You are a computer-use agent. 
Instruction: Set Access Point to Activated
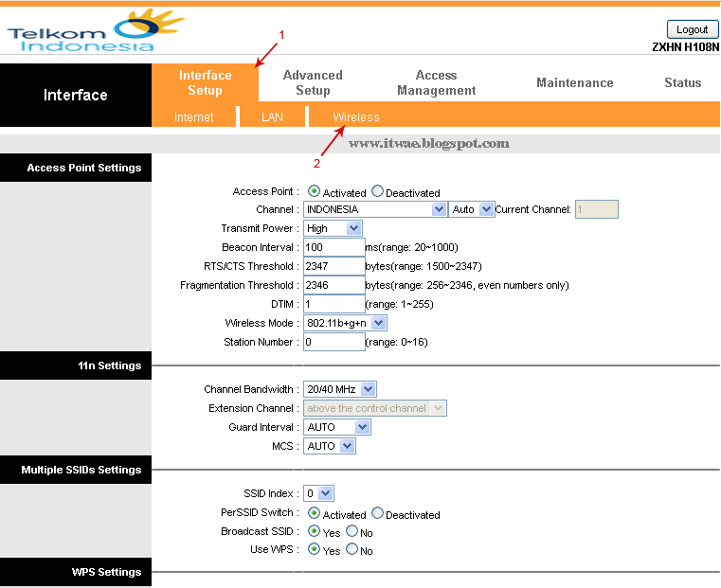pyautogui.click(x=314, y=190)
